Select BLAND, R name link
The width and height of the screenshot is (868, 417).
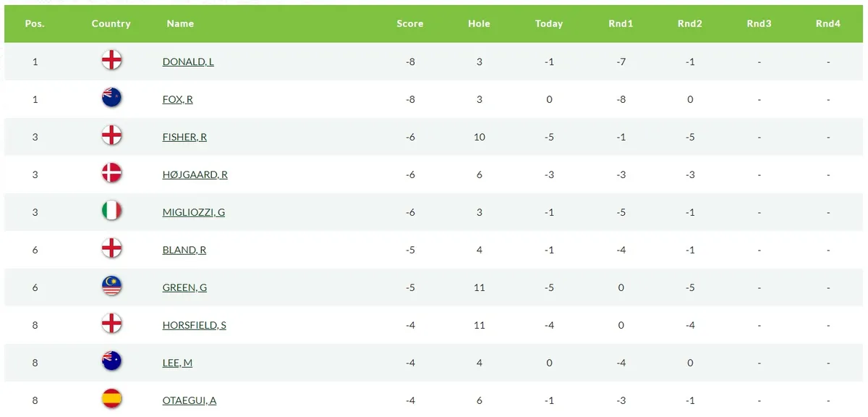tap(184, 250)
